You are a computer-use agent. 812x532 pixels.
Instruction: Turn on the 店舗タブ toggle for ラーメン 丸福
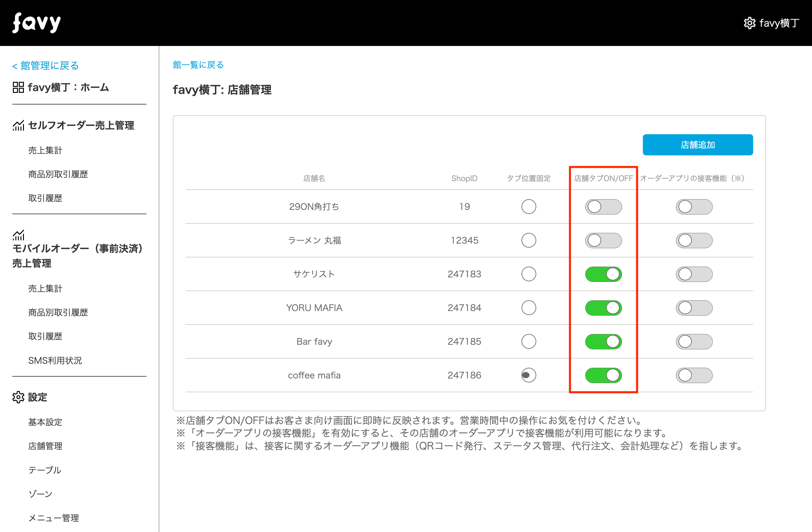click(603, 240)
